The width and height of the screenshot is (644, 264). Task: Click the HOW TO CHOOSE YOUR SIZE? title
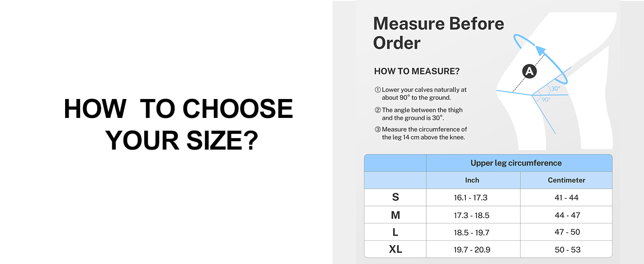point(179,125)
